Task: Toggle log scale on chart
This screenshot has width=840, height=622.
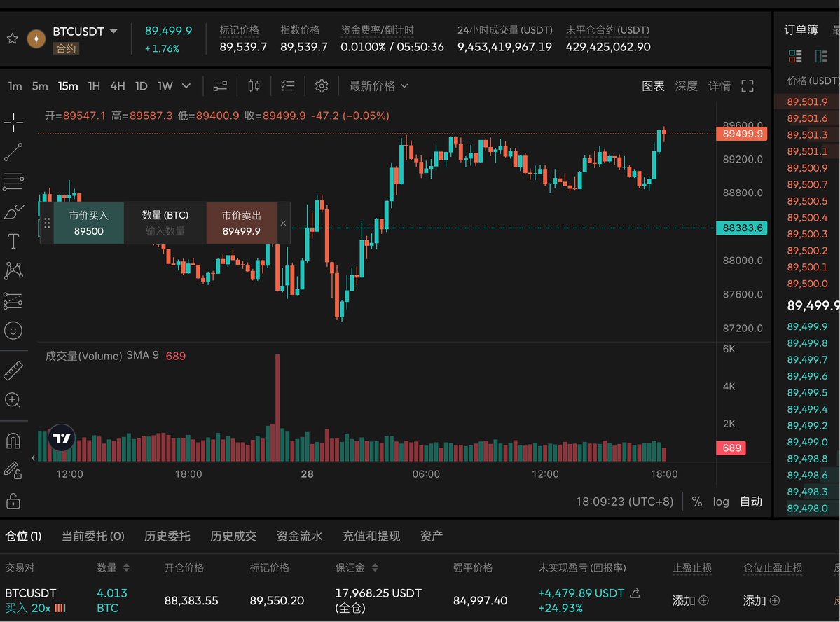Action: 721,502
